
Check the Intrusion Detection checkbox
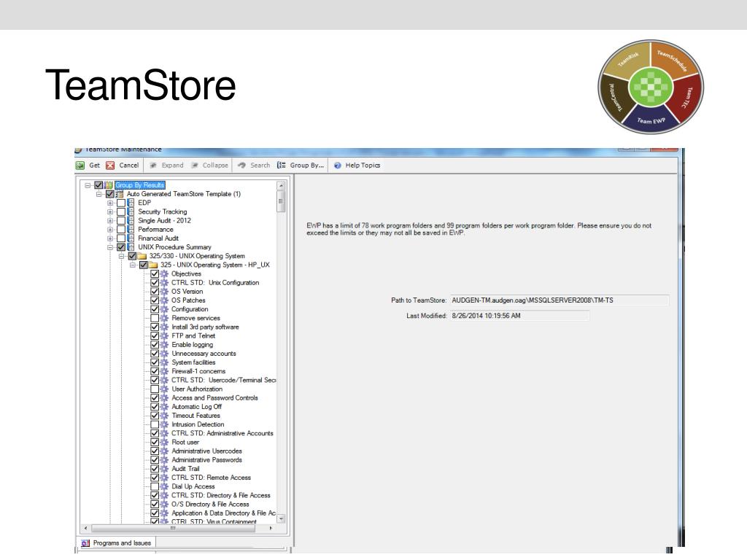(155, 424)
